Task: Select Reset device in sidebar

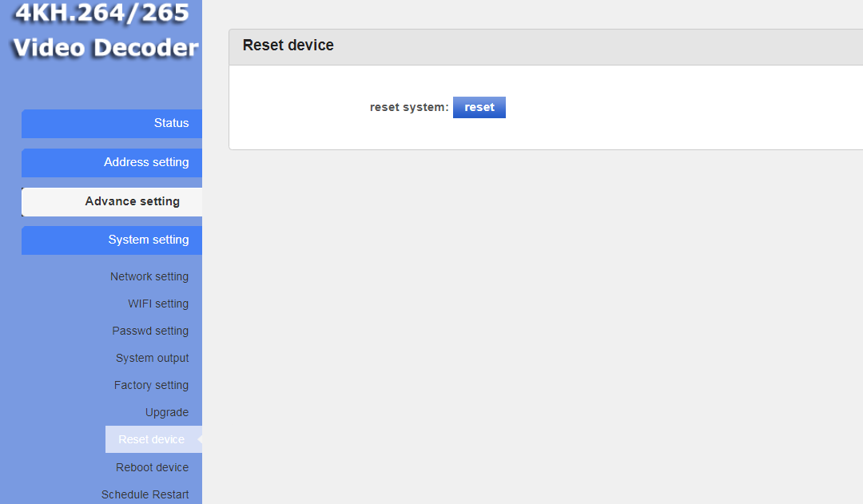Action: coord(151,439)
